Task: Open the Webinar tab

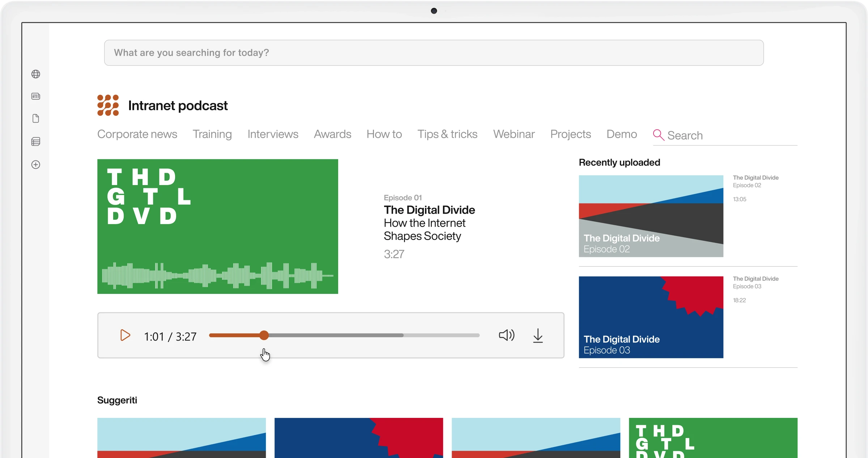Action: tap(514, 134)
